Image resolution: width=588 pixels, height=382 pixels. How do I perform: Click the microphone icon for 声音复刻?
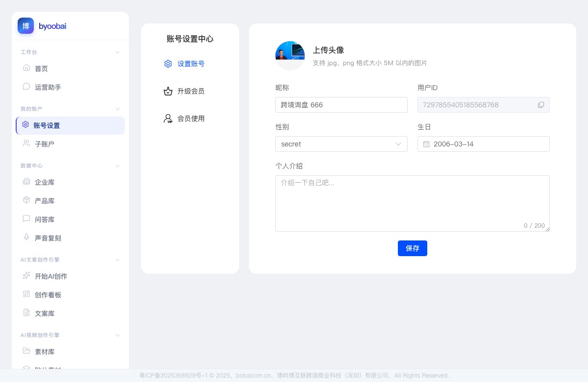pyautogui.click(x=26, y=238)
